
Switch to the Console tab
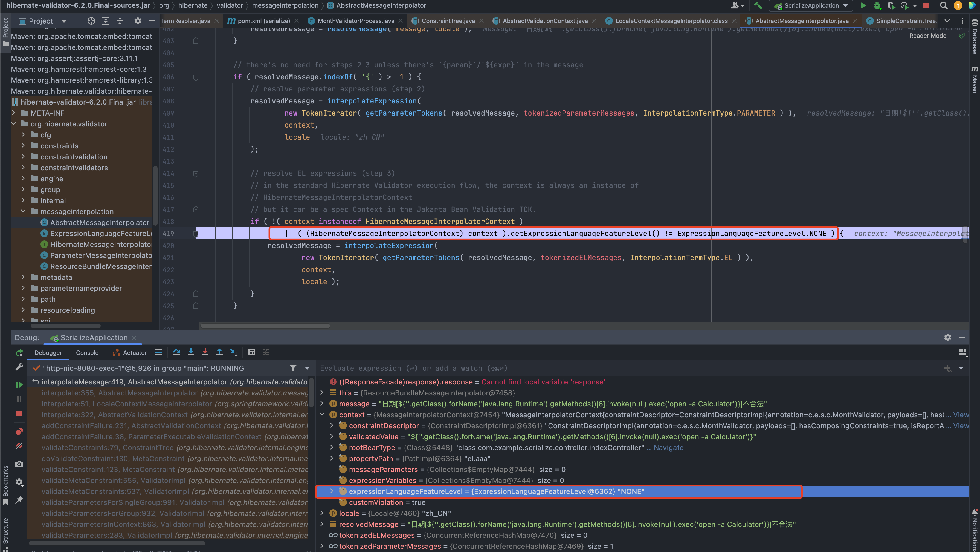(87, 352)
